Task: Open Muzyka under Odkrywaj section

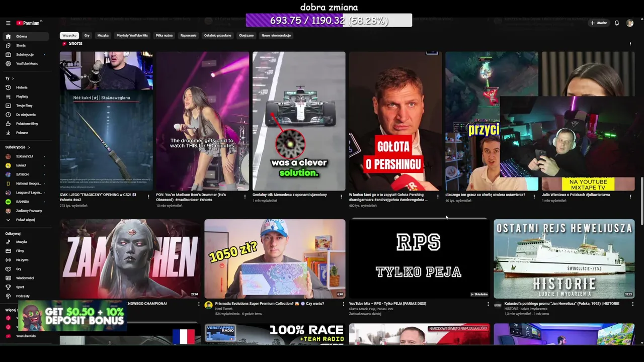Action: 26,242
